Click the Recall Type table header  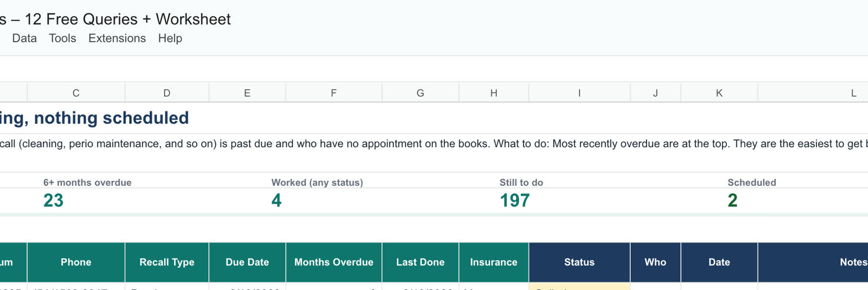pyautogui.click(x=167, y=262)
